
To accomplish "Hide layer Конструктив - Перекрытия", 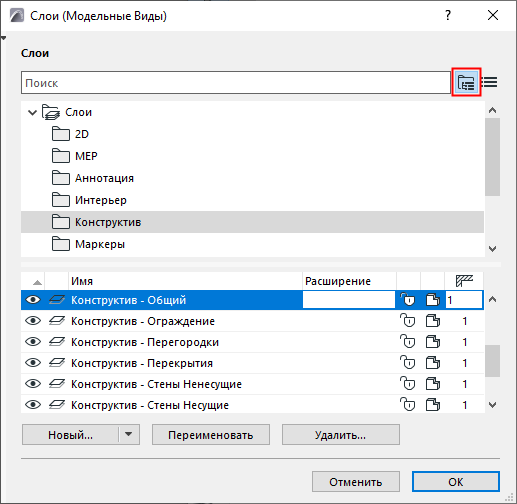I will click(33, 363).
